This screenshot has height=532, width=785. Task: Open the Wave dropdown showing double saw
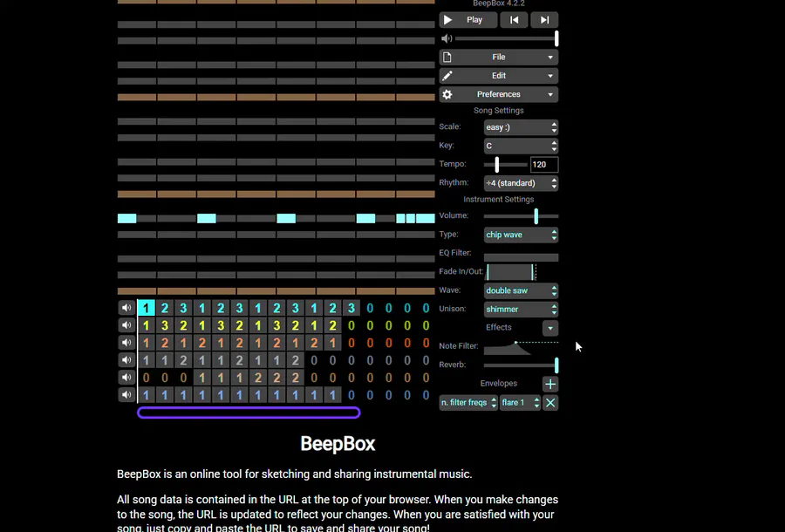521,290
